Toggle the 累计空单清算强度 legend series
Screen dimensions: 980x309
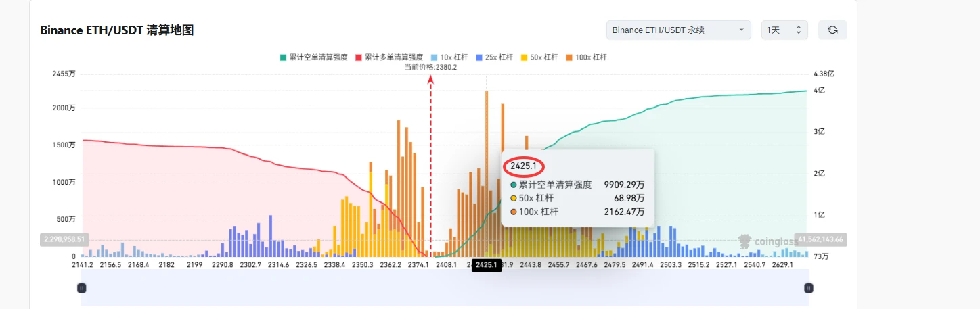[313, 57]
